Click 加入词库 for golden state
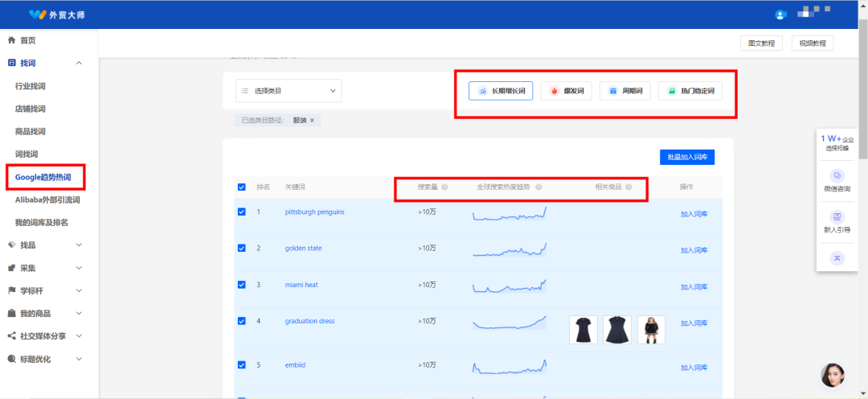The image size is (868, 399). (x=694, y=250)
